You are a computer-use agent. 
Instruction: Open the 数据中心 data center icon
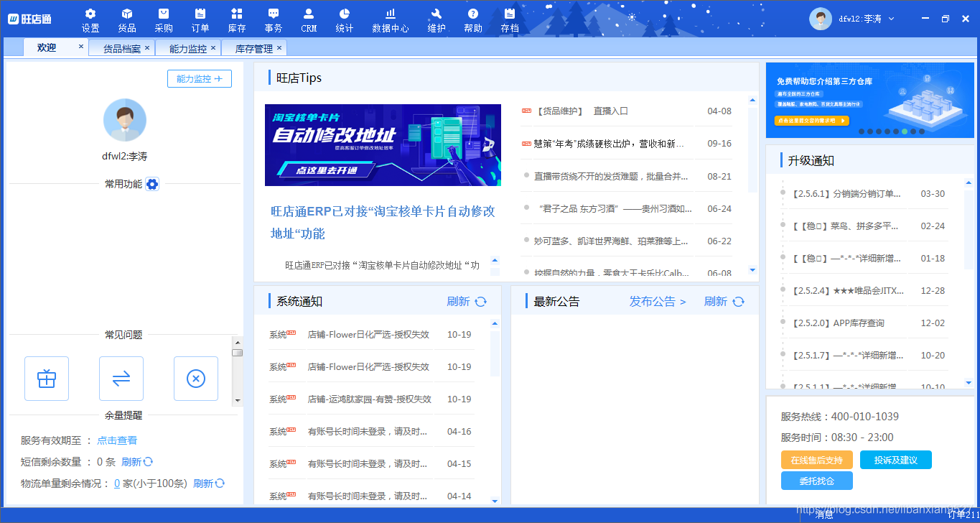pos(391,21)
